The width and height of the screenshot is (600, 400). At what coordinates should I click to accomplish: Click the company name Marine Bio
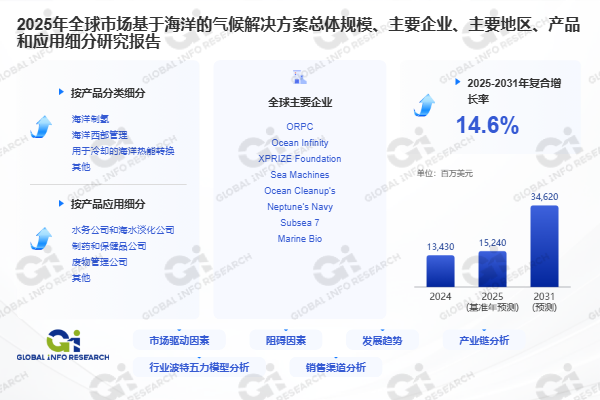pos(300,238)
